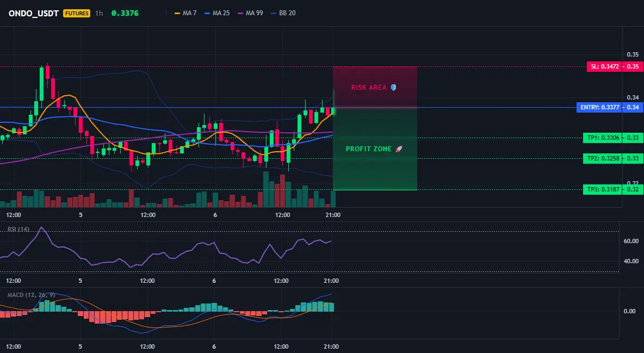Click the last MACD histogram bar
This screenshot has width=644, height=353.
point(332,307)
